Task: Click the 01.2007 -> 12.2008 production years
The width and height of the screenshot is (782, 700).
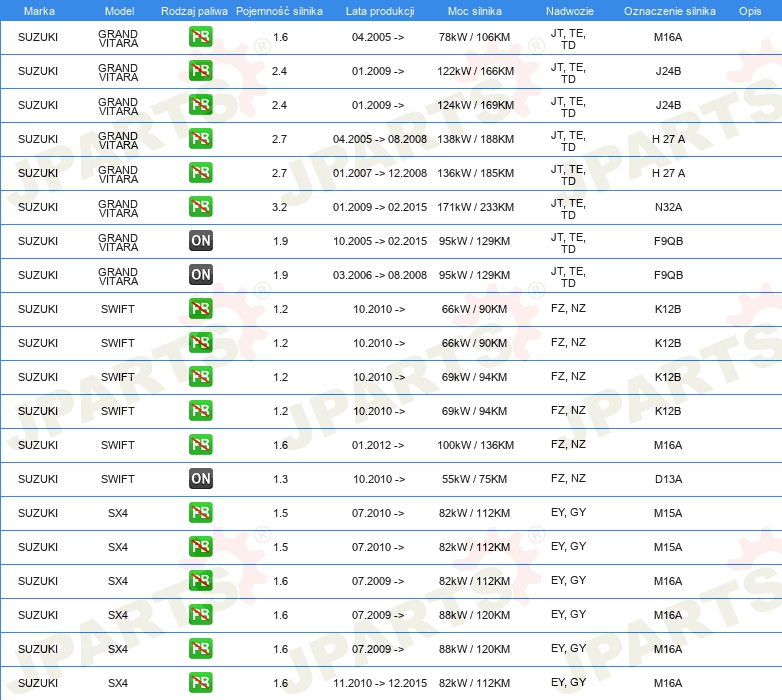Action: [x=380, y=173]
